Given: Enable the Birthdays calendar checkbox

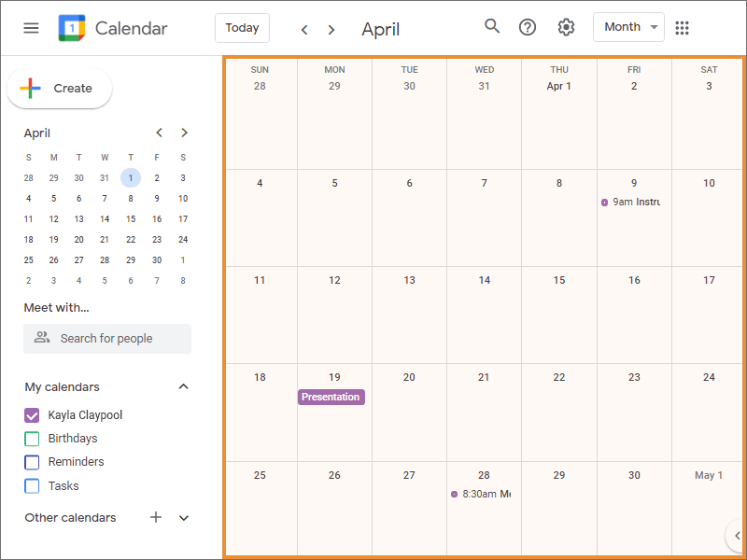Looking at the screenshot, I should click(32, 439).
